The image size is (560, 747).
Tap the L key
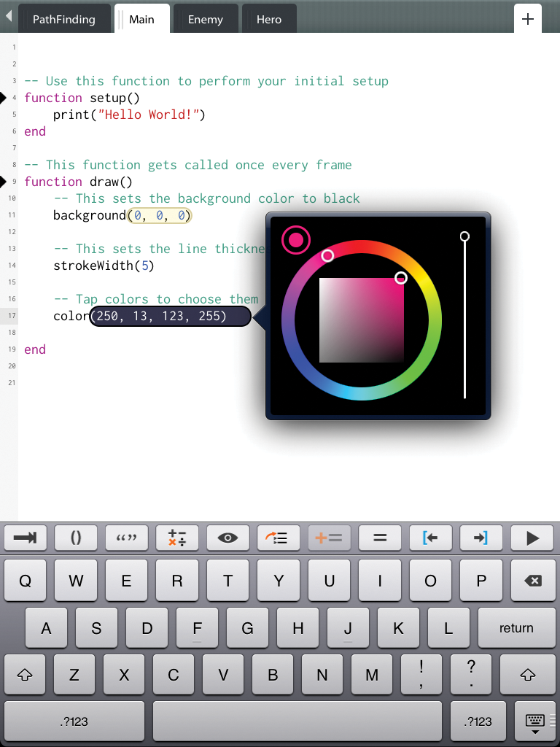[448, 627]
